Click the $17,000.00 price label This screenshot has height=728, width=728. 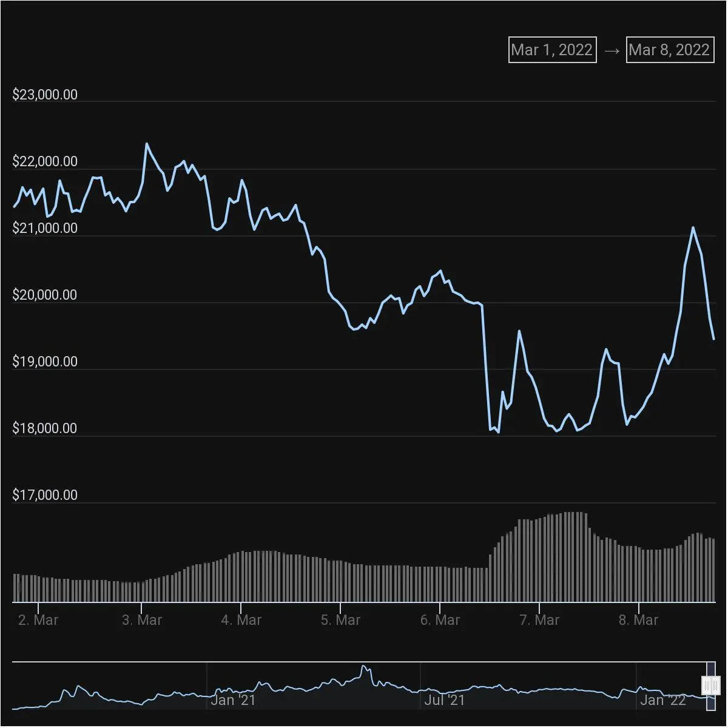[45, 495]
